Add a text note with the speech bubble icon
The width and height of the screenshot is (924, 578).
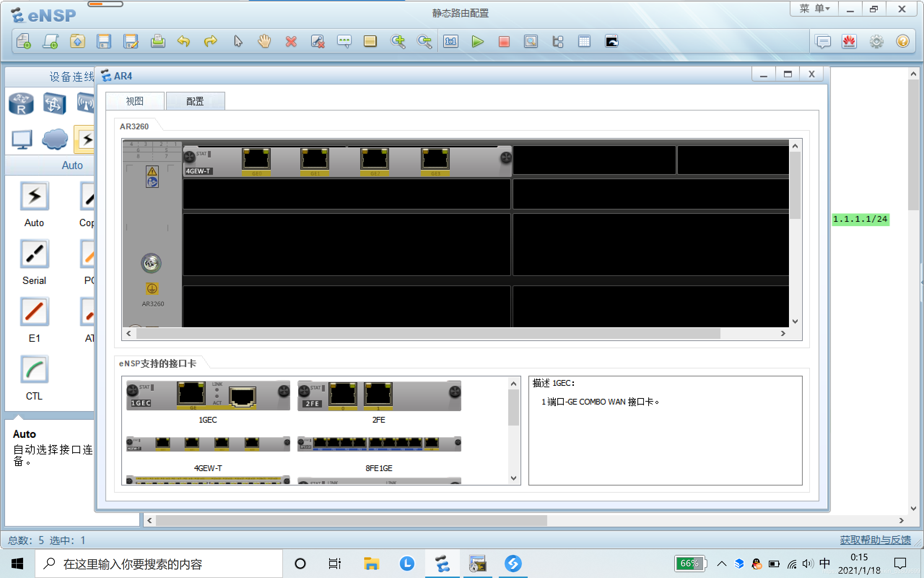point(344,41)
